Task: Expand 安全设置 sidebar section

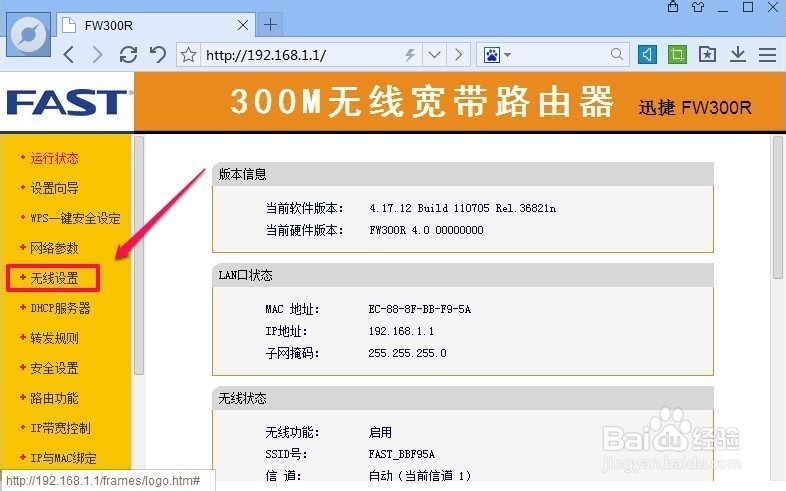Action: [54, 368]
